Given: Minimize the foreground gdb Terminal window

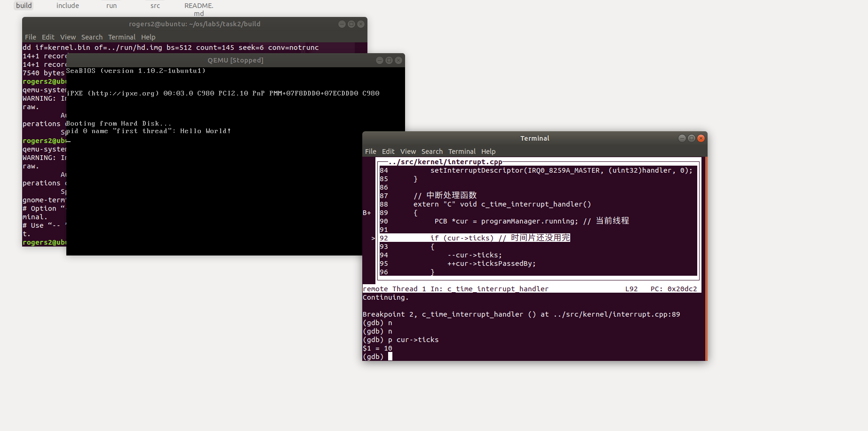Looking at the screenshot, I should tap(682, 138).
